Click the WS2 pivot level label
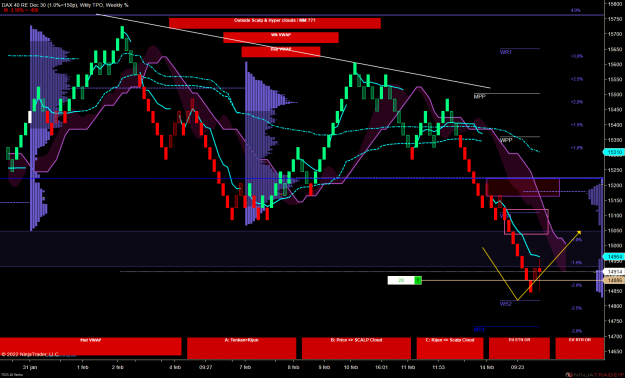 click(x=506, y=304)
